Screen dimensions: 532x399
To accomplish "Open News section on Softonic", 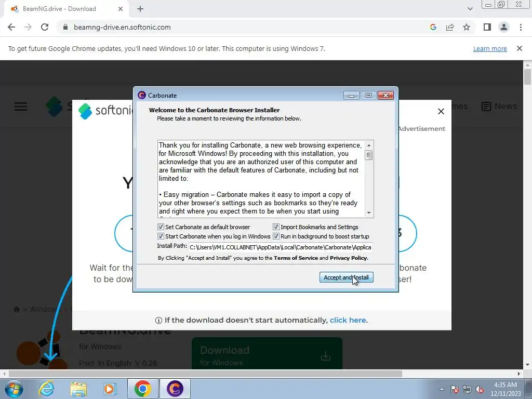I will click(499, 106).
